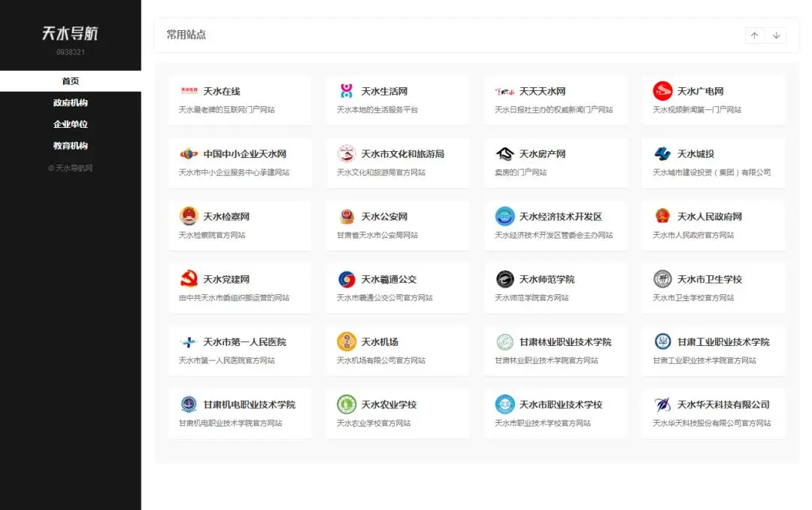Click the orange 天水机场 logo icon
Image resolution: width=812 pixels, height=510 pixels.
point(347,342)
